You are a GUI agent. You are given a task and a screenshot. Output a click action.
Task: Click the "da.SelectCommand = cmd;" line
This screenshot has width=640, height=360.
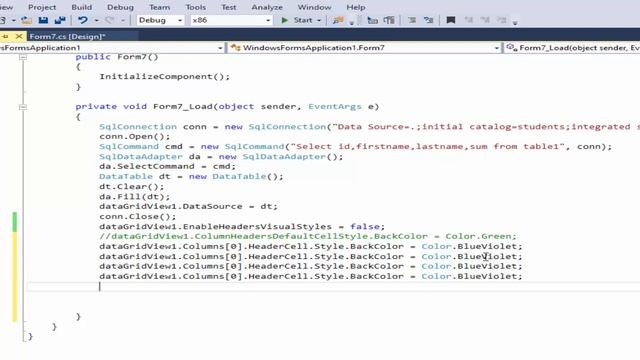[x=167, y=167]
